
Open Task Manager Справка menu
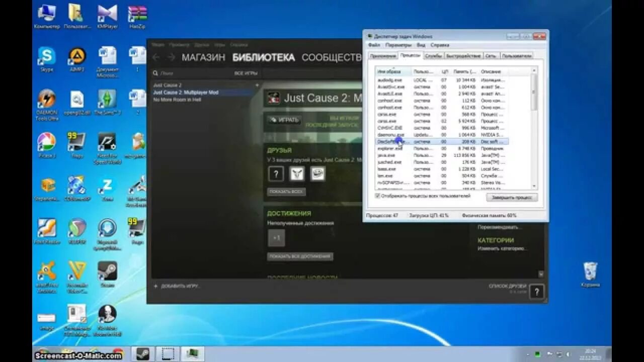tap(440, 45)
